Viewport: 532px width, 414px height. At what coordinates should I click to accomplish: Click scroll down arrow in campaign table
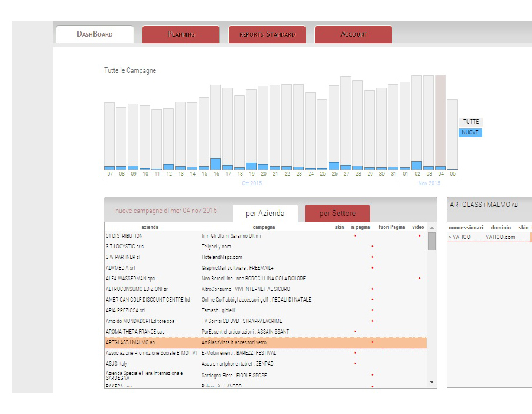click(432, 382)
